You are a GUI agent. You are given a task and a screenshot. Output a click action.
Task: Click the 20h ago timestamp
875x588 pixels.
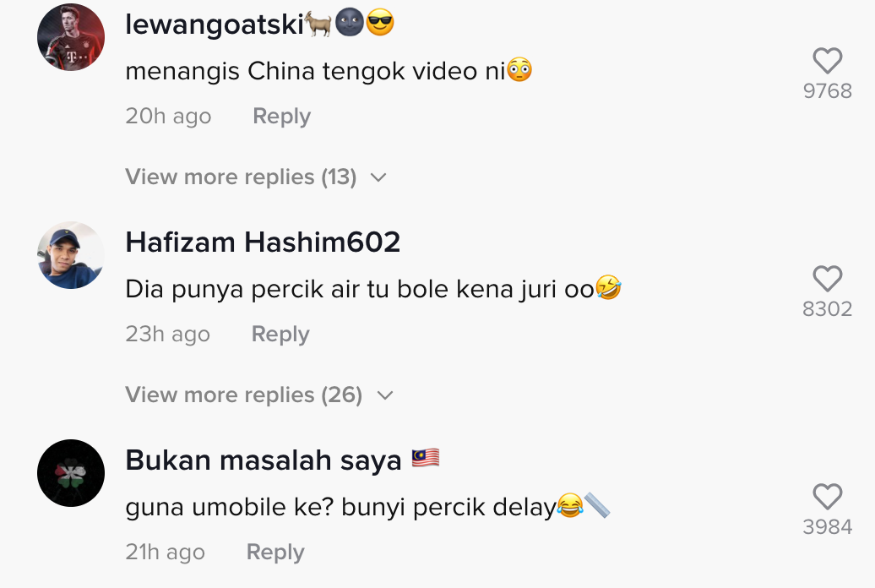pyautogui.click(x=168, y=116)
